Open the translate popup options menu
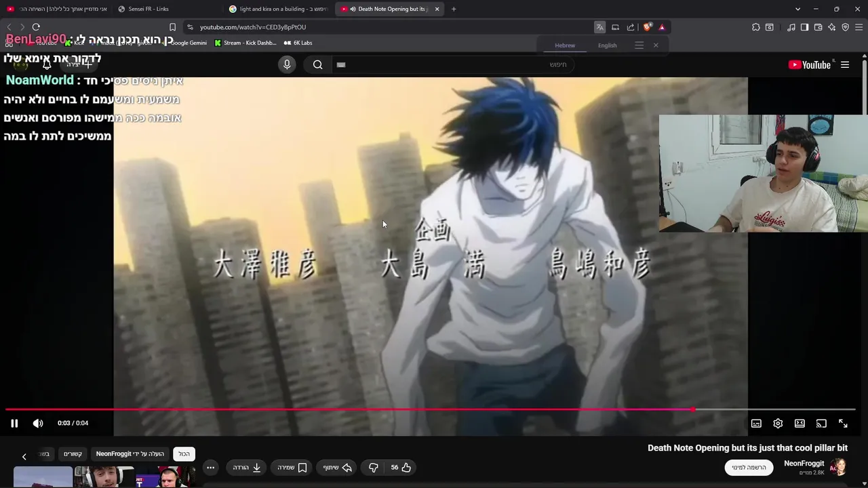868x488 pixels. pos(639,45)
